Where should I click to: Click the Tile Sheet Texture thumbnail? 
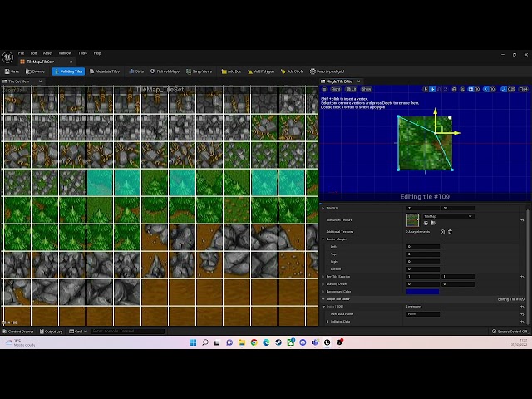(x=412, y=220)
